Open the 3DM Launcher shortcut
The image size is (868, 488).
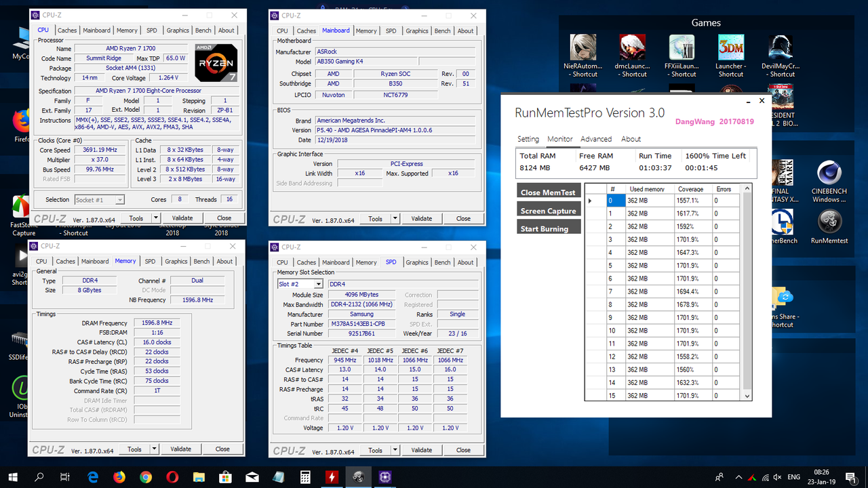pyautogui.click(x=731, y=47)
